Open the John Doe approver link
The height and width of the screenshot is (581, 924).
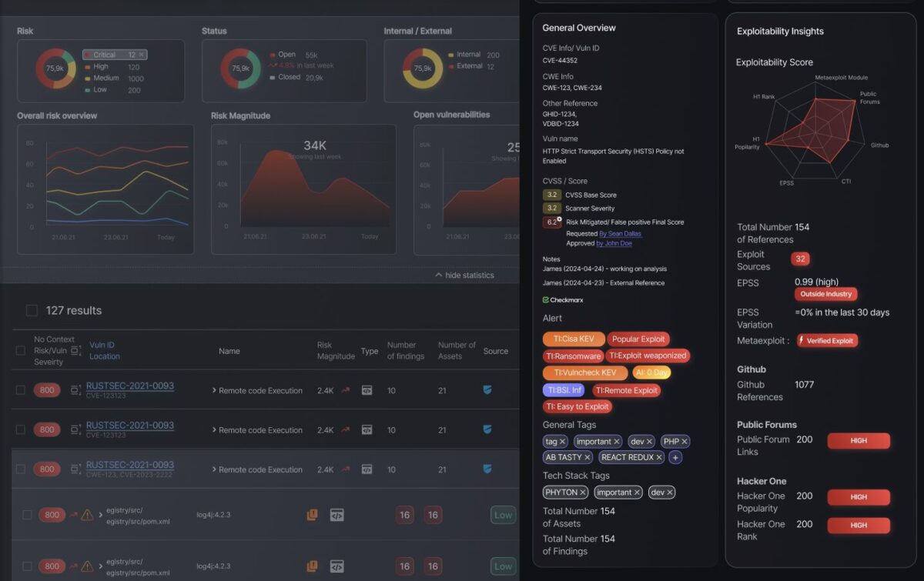614,243
